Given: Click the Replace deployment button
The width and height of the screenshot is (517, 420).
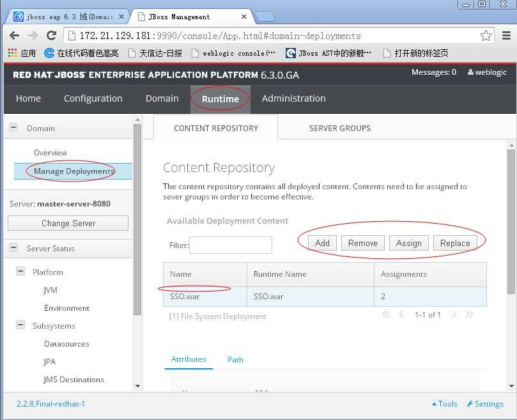Looking at the screenshot, I should [455, 243].
